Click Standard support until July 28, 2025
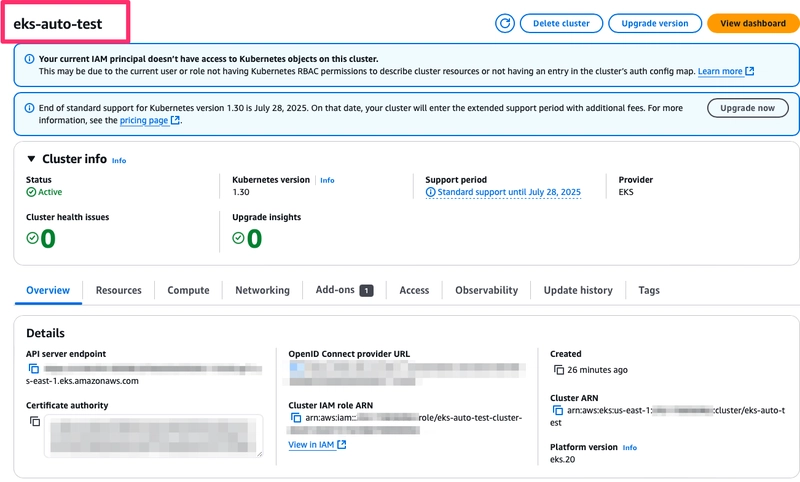 coord(507,192)
